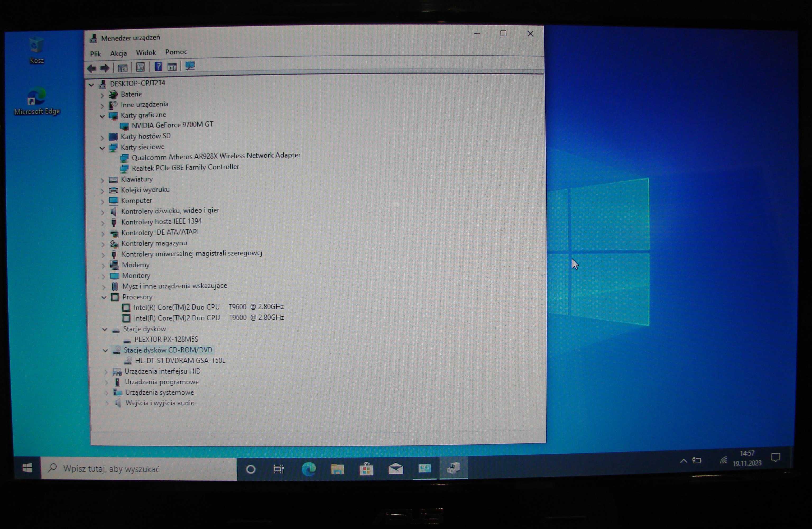Collapse the Stacje dysków category
The image size is (812, 529).
point(105,330)
